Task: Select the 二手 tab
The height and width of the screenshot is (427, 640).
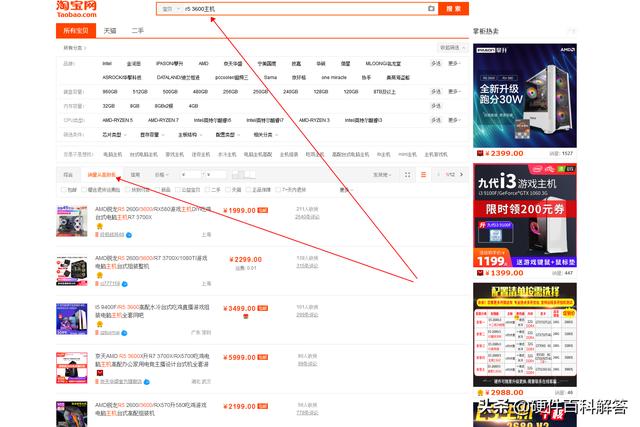Action: 138,31
